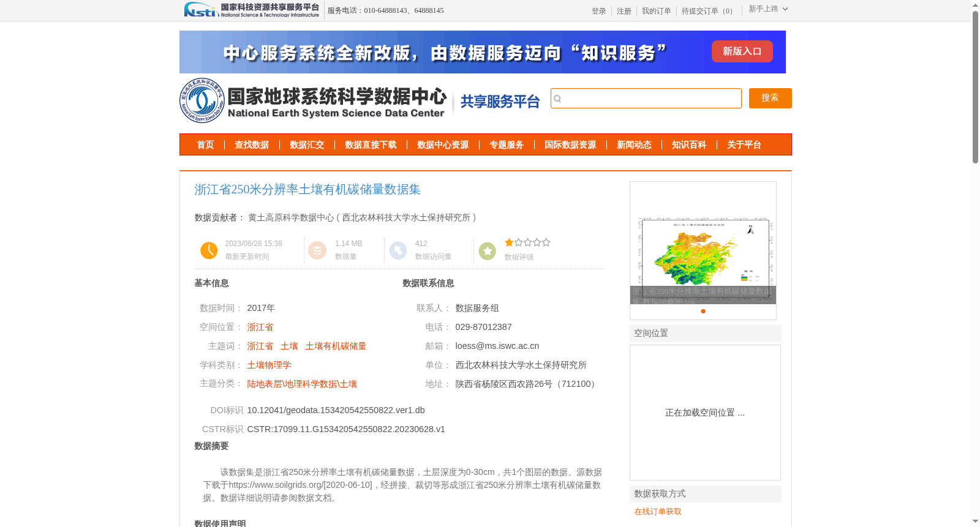Click the 搜索 search button

771,98
